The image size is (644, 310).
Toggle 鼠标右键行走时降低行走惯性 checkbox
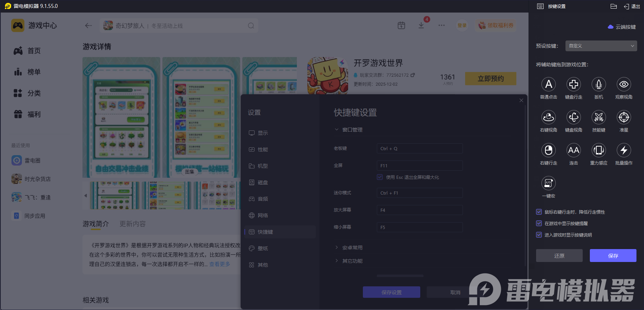pos(539,212)
